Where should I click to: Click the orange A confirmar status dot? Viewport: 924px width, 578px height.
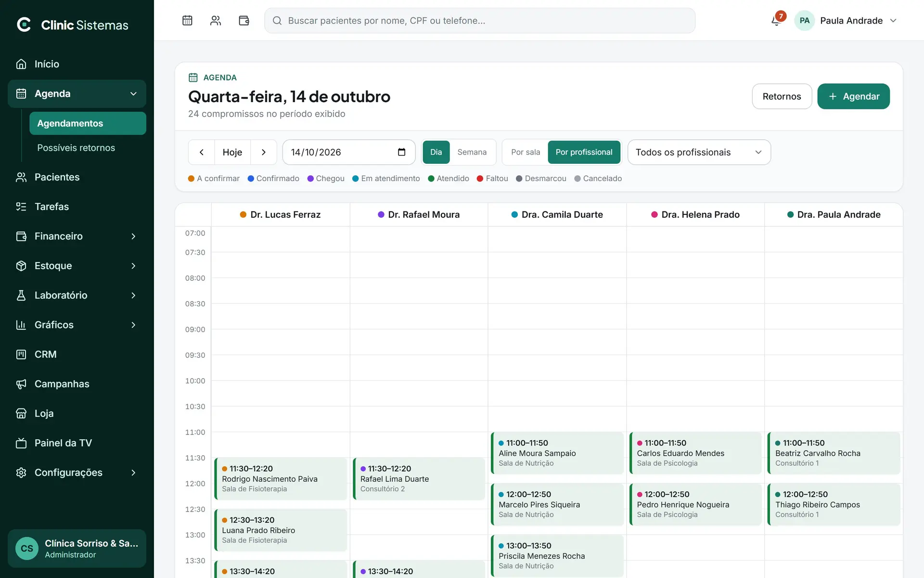(x=191, y=179)
